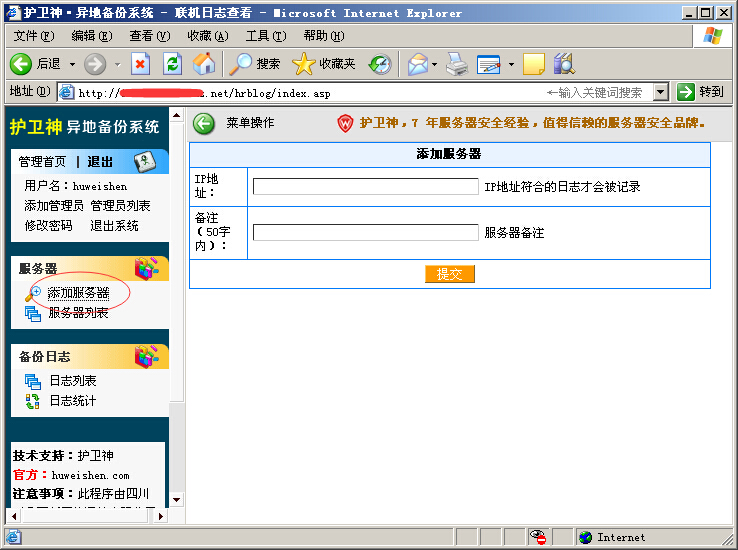Screen dimensions: 738x550
Task: Open the 搜索 magnifier toolbar button
Action: click(255, 64)
